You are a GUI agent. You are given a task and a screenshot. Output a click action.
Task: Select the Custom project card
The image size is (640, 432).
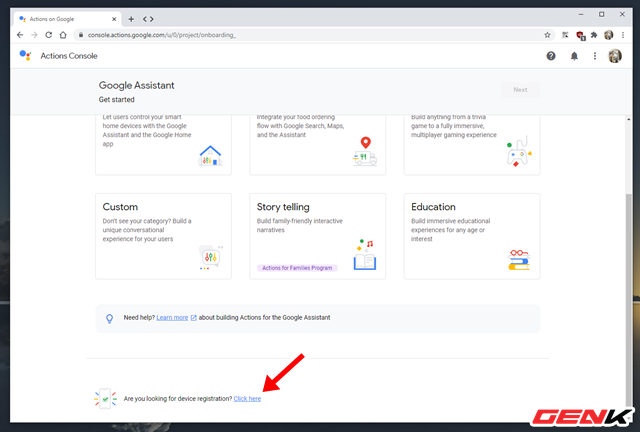coord(163,236)
